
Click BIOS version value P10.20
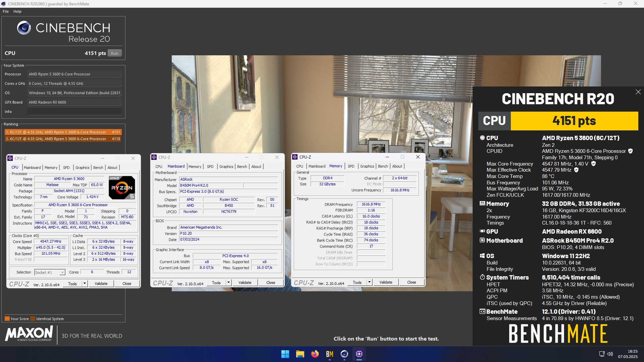(x=229, y=233)
